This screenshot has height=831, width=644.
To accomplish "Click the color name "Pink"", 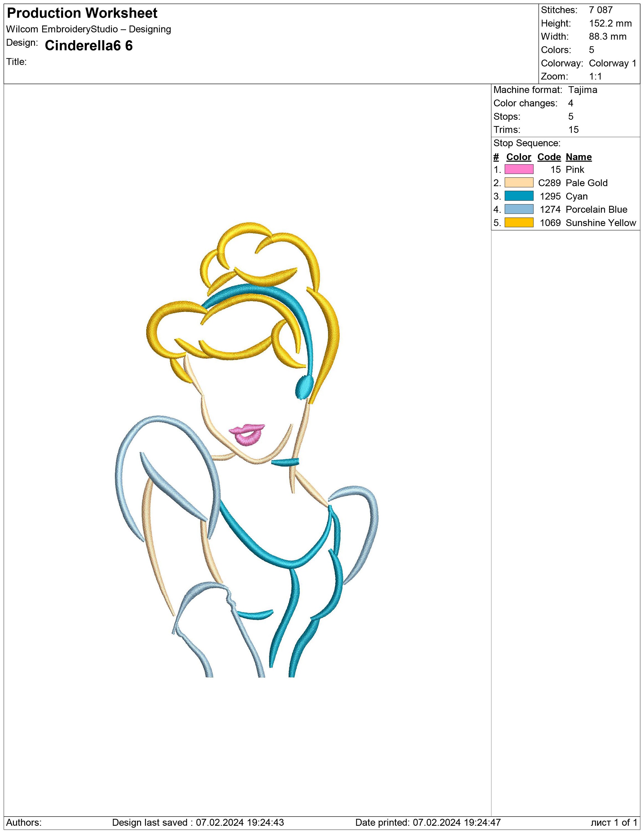I will coord(575,170).
